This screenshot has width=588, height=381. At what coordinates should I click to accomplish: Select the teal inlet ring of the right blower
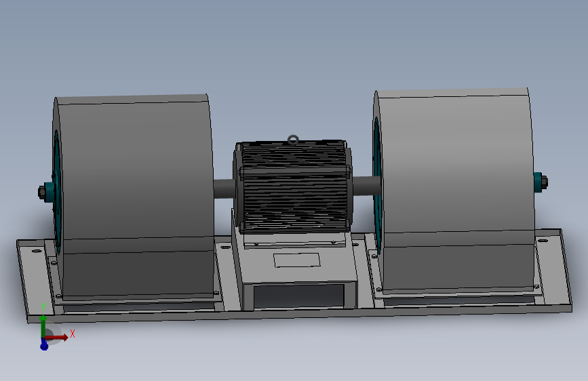[377, 186]
